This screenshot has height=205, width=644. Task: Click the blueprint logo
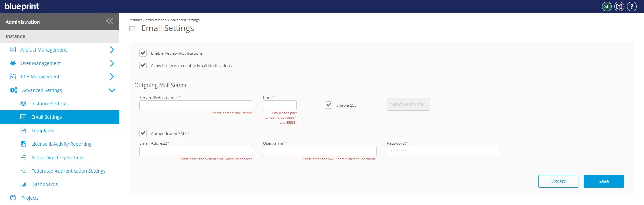click(22, 6)
